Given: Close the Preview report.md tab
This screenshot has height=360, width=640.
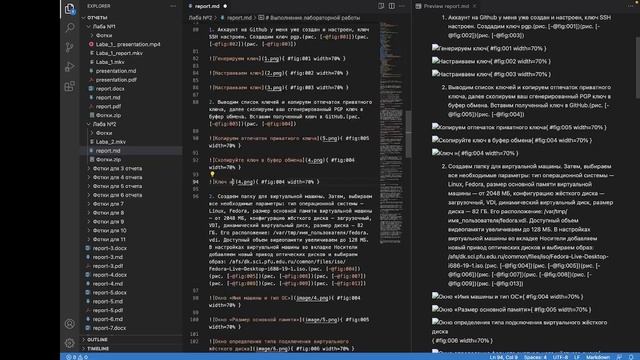Looking at the screenshot, I should [474, 6].
